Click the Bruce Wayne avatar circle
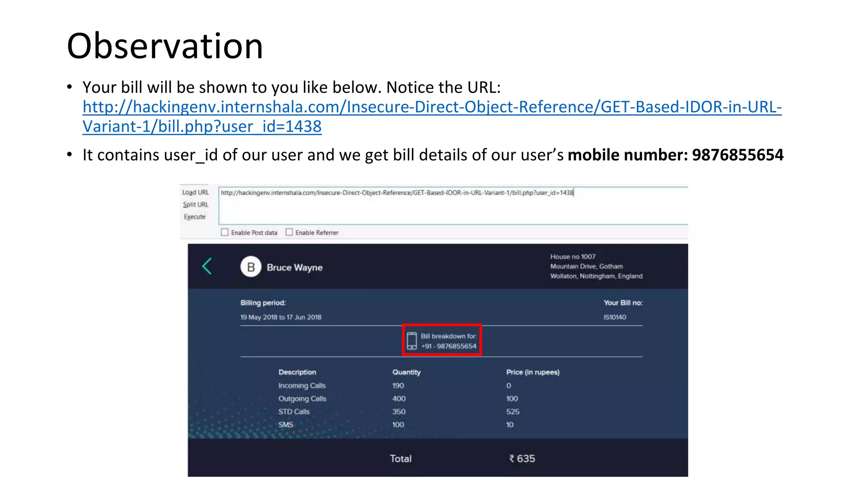The image size is (868, 488). 251,267
